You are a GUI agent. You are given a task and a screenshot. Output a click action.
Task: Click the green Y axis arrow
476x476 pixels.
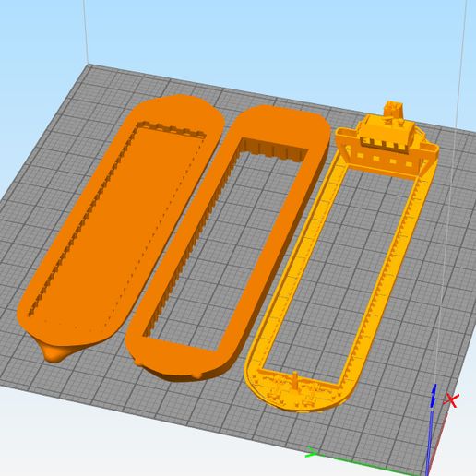coord(313,453)
